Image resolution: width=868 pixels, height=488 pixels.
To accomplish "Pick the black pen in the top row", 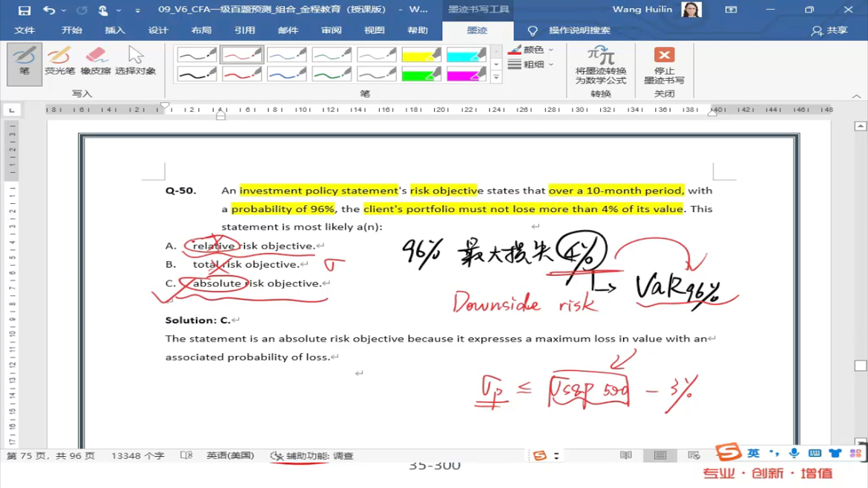I will tap(197, 55).
